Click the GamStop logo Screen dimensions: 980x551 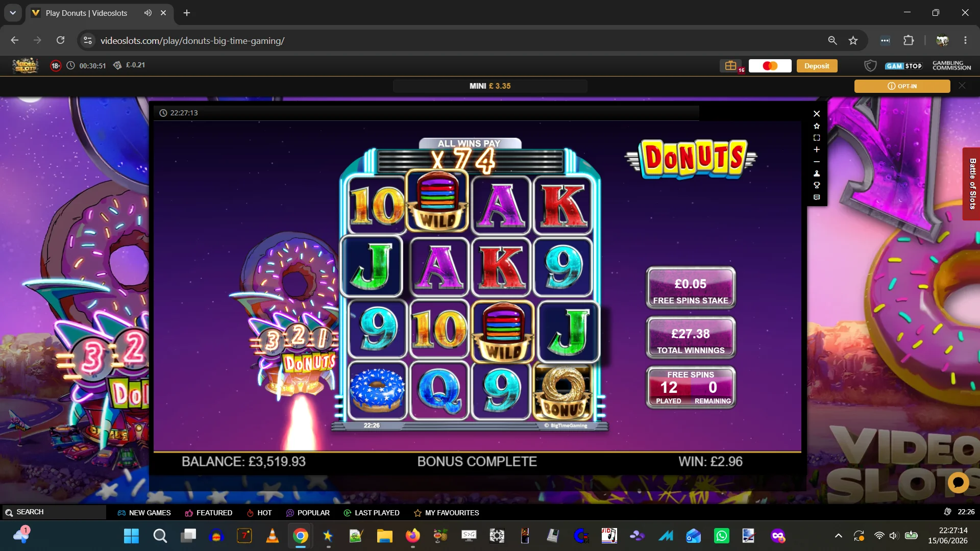tap(903, 66)
